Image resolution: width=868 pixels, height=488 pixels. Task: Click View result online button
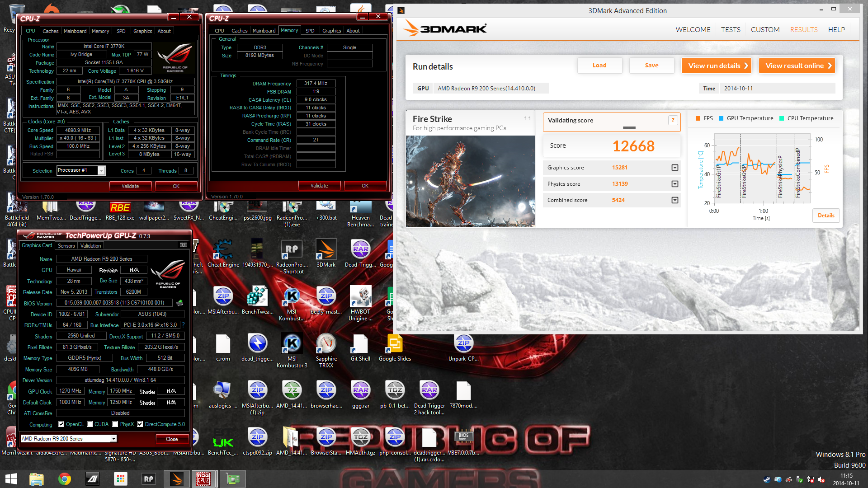[797, 66]
